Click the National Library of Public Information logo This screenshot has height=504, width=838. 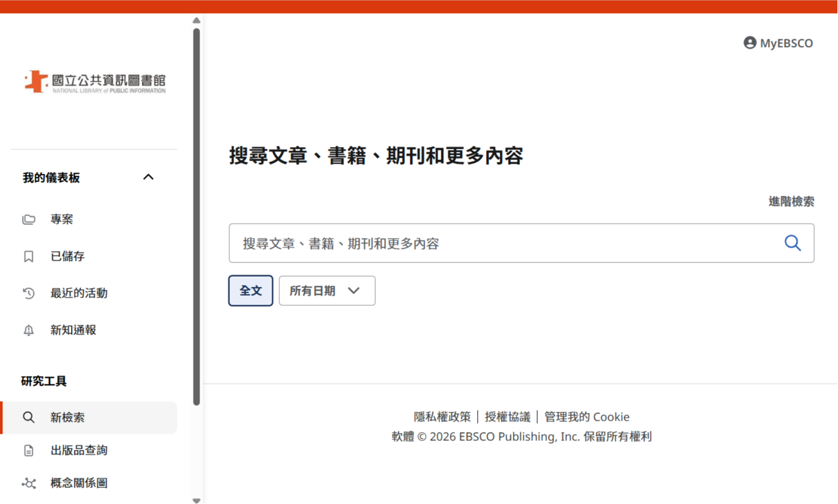coord(95,82)
